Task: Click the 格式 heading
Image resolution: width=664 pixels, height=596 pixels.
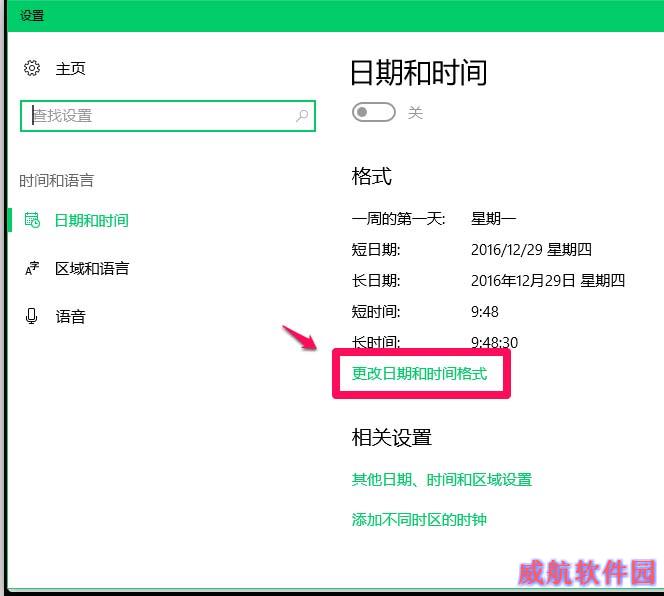Action: [372, 176]
